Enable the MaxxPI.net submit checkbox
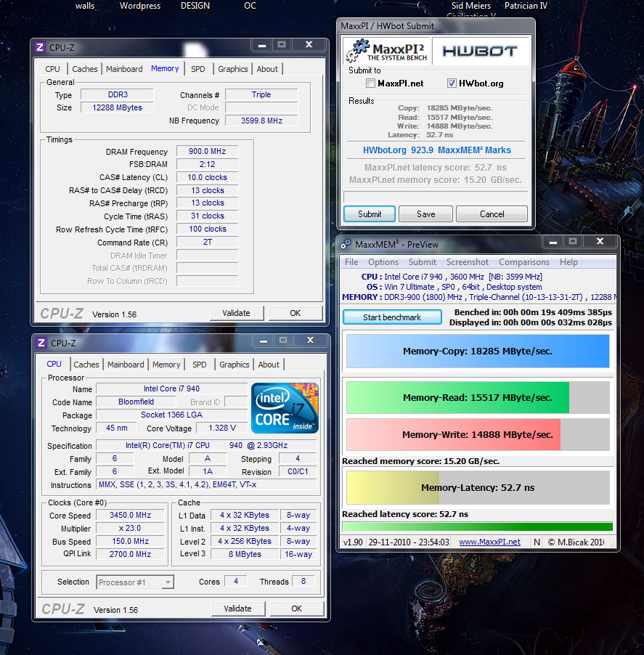The image size is (644, 655). (x=370, y=83)
